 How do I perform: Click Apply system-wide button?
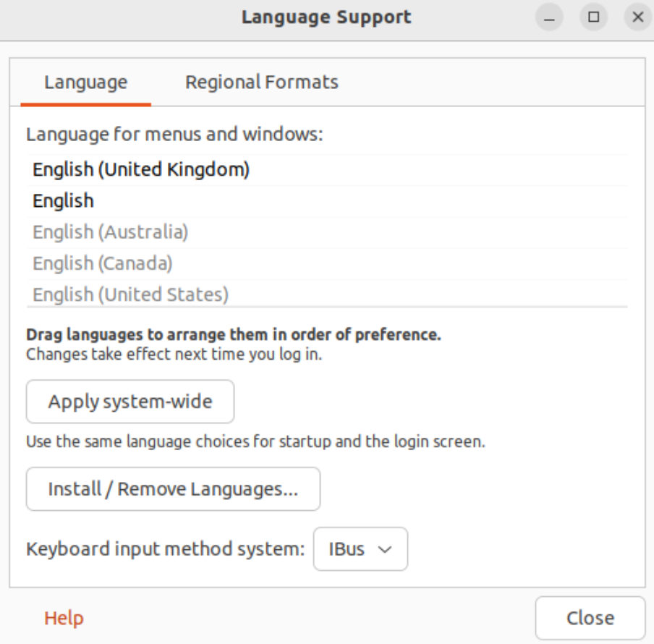coord(130,402)
